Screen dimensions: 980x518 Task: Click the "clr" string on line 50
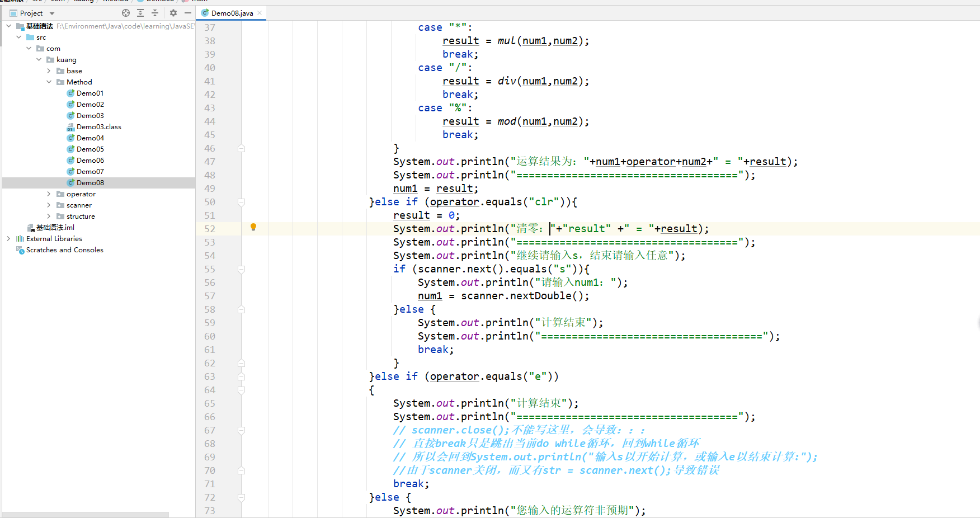pos(544,202)
